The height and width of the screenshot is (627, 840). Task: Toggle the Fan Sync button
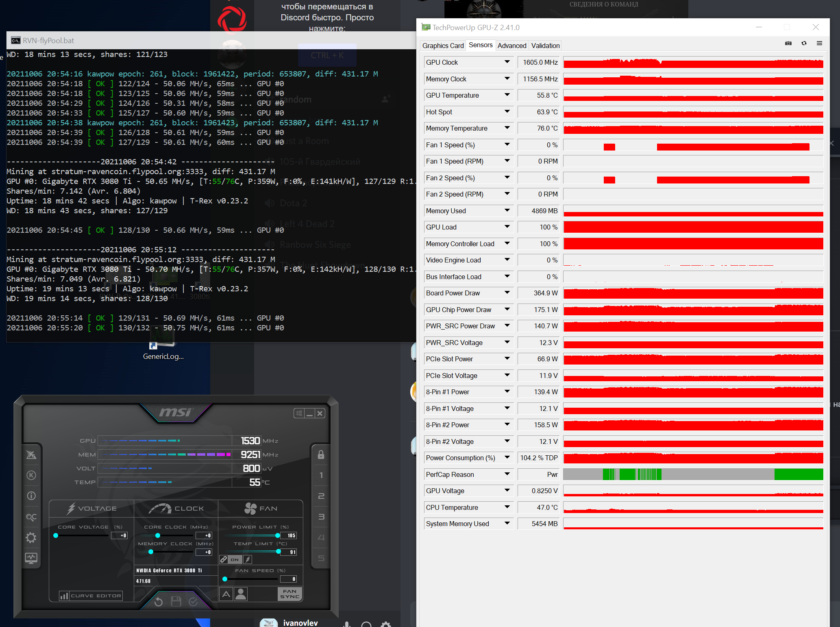[x=289, y=594]
